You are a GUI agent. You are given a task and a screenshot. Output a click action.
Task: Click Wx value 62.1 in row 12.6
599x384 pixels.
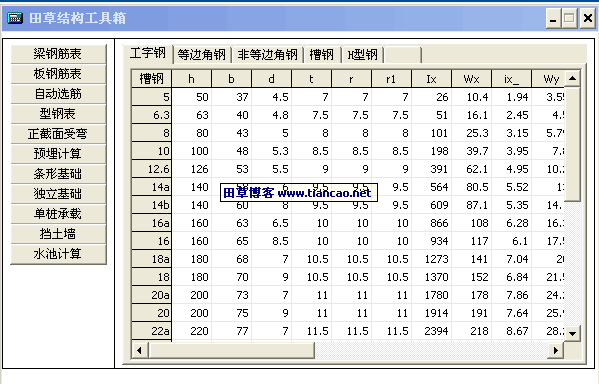(472, 169)
